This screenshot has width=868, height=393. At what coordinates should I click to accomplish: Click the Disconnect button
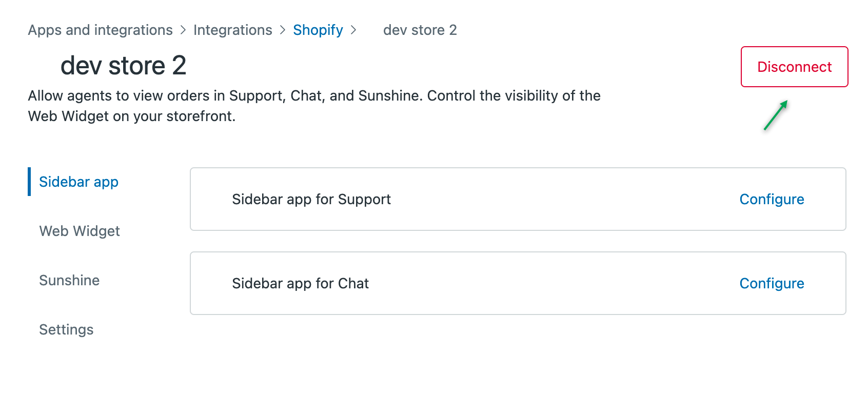pos(794,67)
